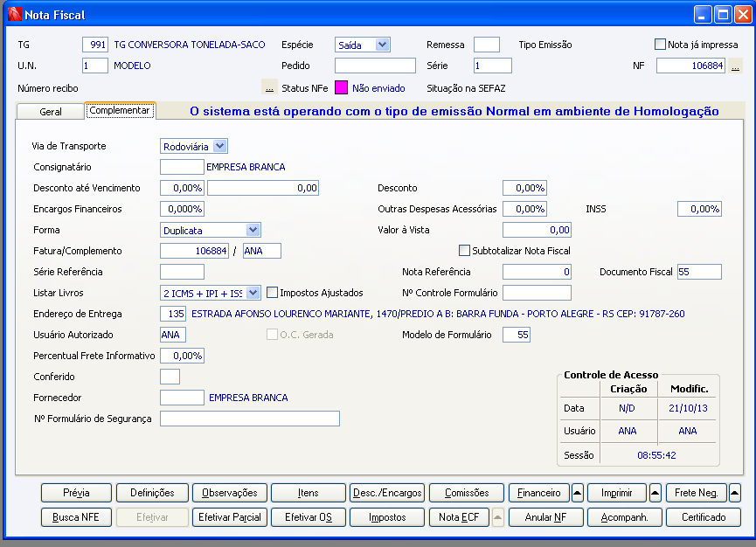Screen dimensions: 756x547
Task: Open the Impostos button
Action: pyautogui.click(x=387, y=517)
